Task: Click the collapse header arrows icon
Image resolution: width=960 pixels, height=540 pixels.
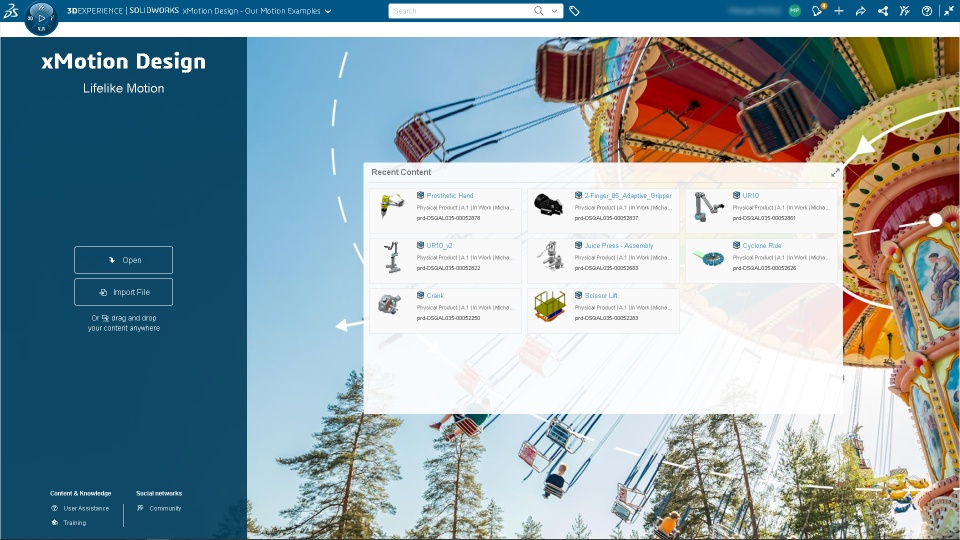Action: point(948,11)
